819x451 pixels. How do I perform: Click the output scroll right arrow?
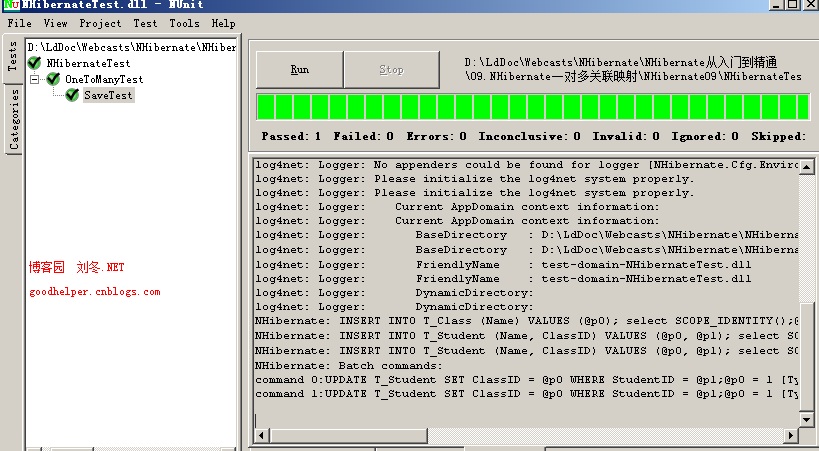coord(791,435)
